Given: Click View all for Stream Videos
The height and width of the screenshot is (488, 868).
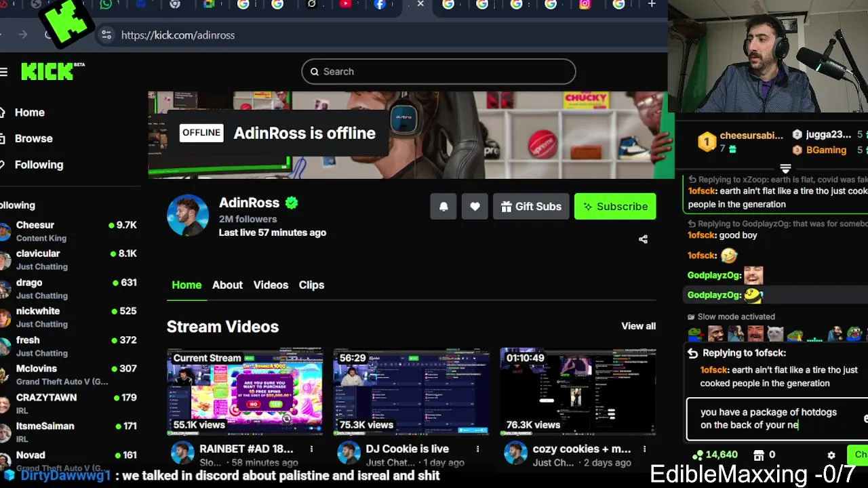Looking at the screenshot, I should click(x=638, y=326).
